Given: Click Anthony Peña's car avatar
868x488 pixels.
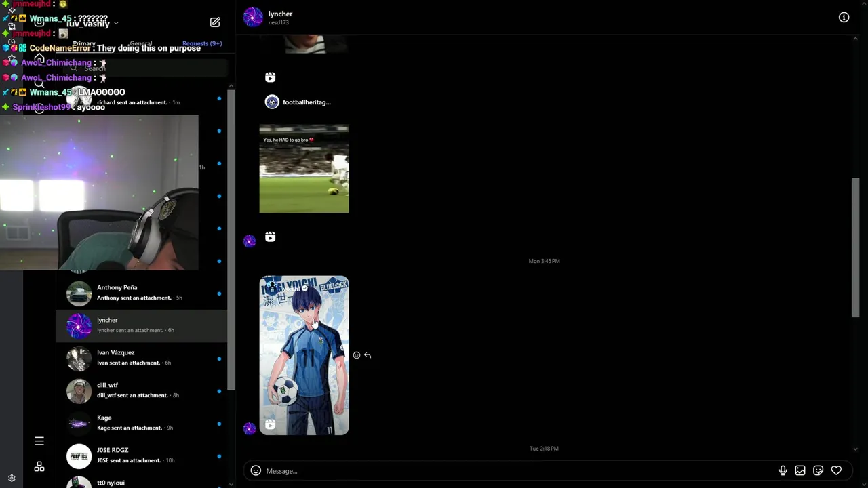Looking at the screenshot, I should 79,293.
